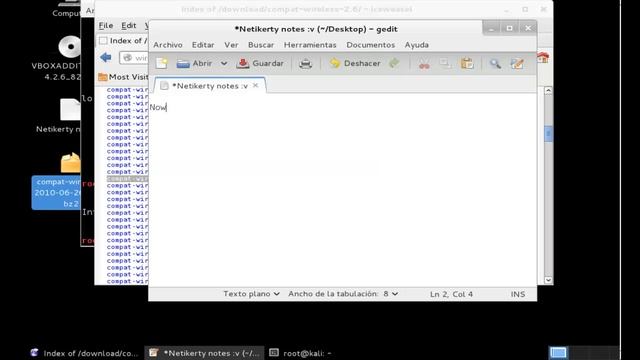This screenshot has width=640, height=360.
Task: Undo the last edit with Deshacer
Action: point(355,63)
